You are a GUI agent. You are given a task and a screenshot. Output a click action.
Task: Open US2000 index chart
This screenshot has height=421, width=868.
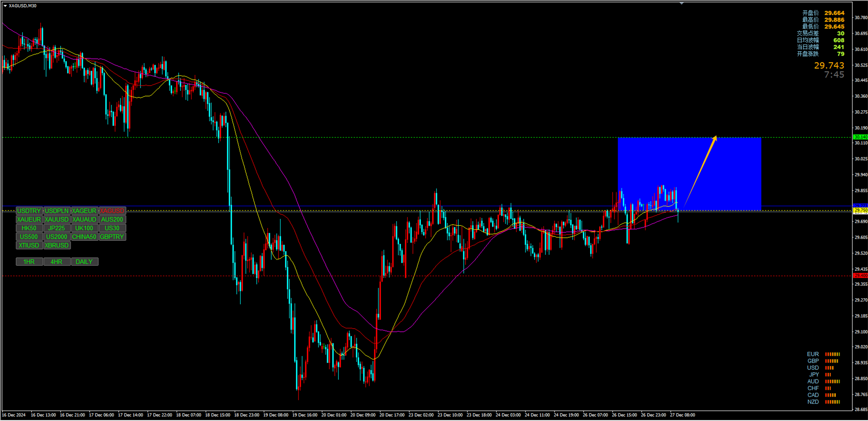tap(57, 237)
